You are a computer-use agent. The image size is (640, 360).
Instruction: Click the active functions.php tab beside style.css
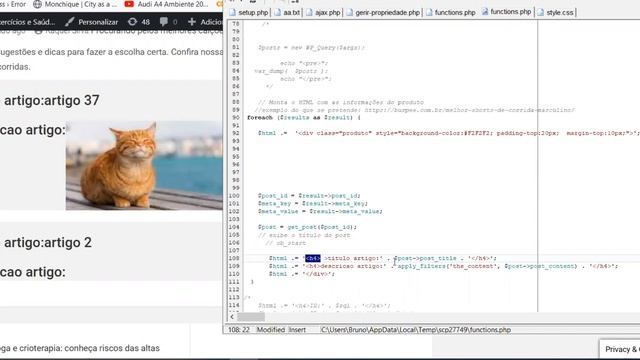click(x=506, y=12)
